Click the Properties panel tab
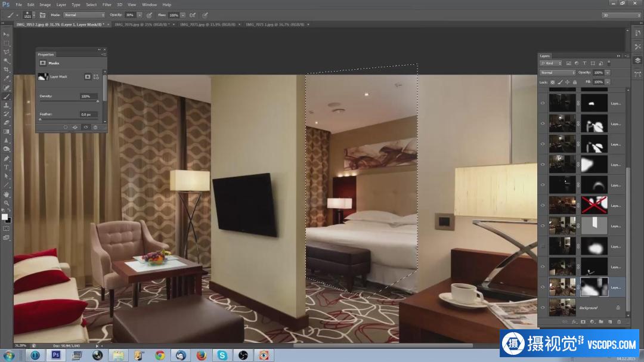 point(45,55)
